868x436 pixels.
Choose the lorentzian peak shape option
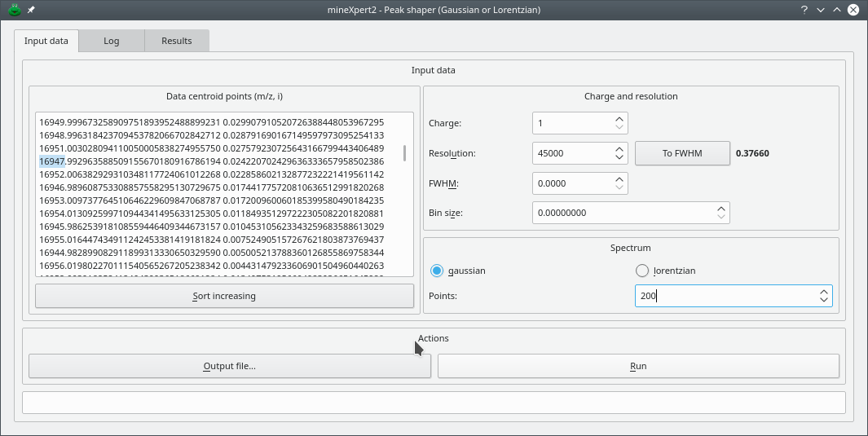coord(641,271)
